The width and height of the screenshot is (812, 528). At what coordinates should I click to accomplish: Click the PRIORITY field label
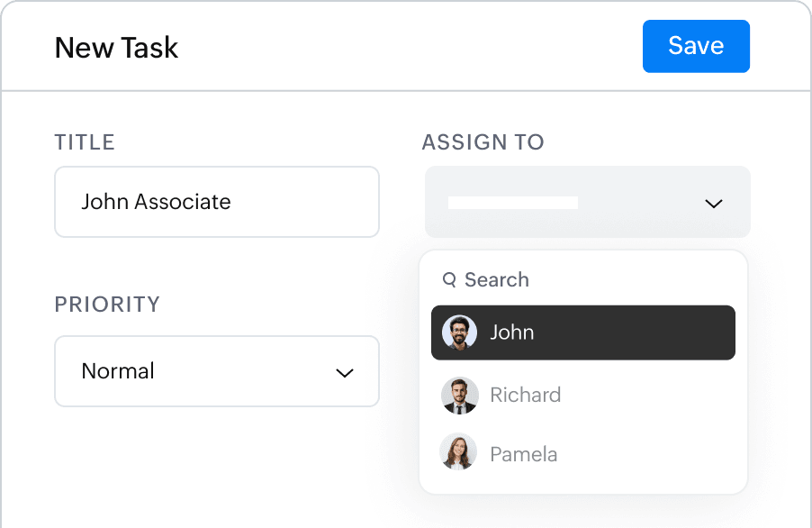tap(107, 305)
